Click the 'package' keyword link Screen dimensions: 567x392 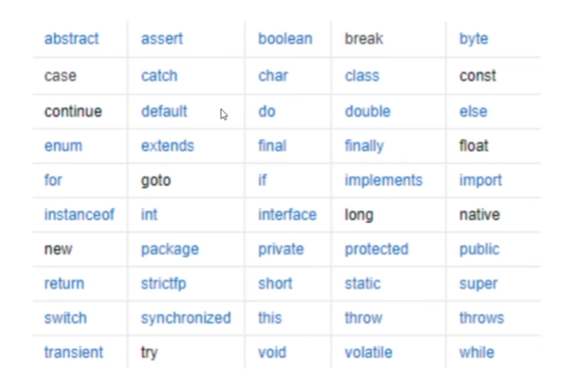click(170, 249)
